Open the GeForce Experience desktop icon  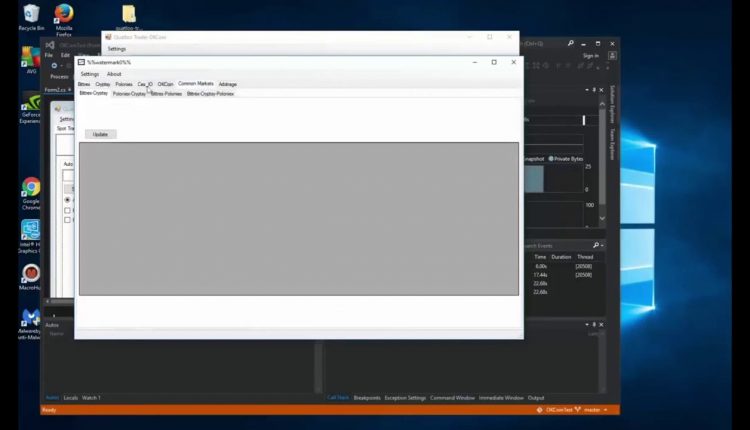point(31,103)
